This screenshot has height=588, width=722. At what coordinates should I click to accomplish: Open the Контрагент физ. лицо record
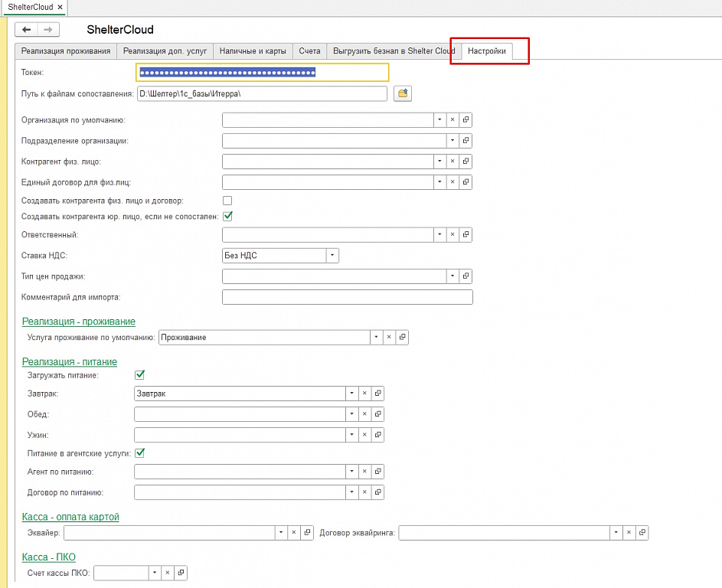pyautogui.click(x=466, y=161)
